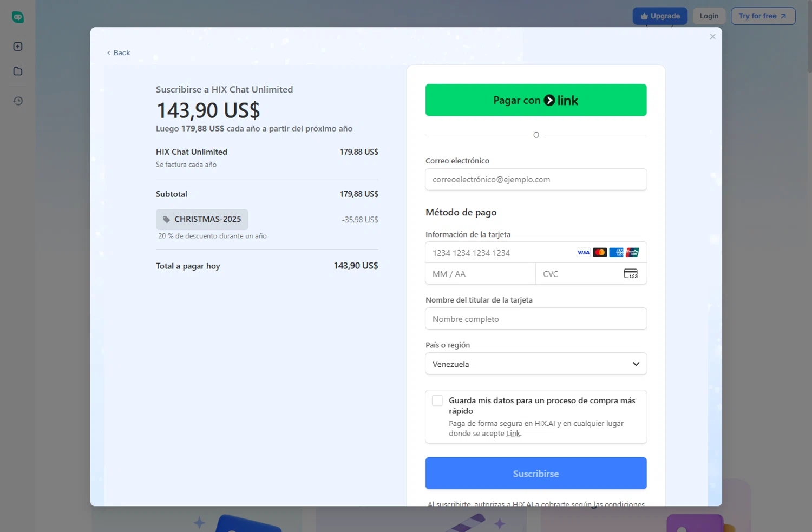Click the UnionPay card icon
812x532 pixels.
[632, 253]
